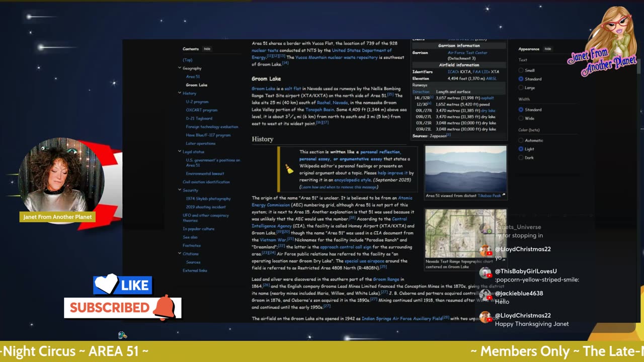Set color mode to Light
The height and width of the screenshot is (362, 644).
[x=521, y=149]
